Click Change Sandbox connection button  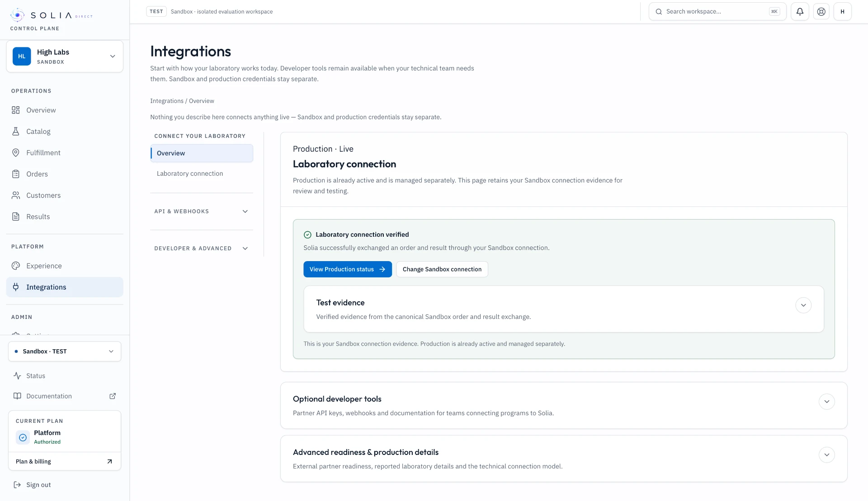click(442, 269)
